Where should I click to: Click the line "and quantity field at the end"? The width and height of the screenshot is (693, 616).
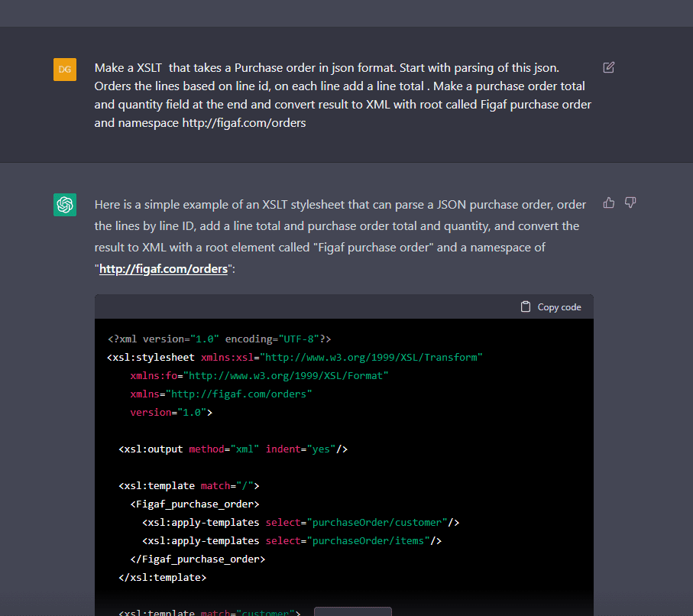pos(342,105)
